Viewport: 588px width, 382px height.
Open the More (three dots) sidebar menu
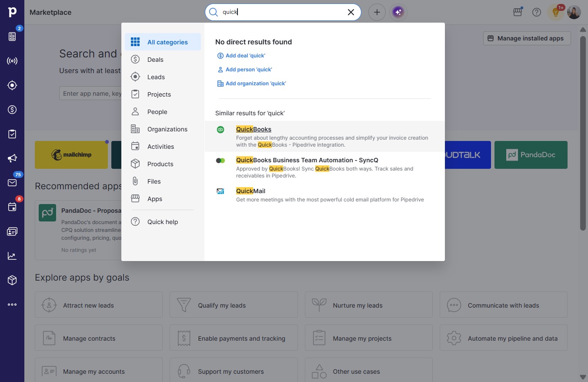point(12,305)
